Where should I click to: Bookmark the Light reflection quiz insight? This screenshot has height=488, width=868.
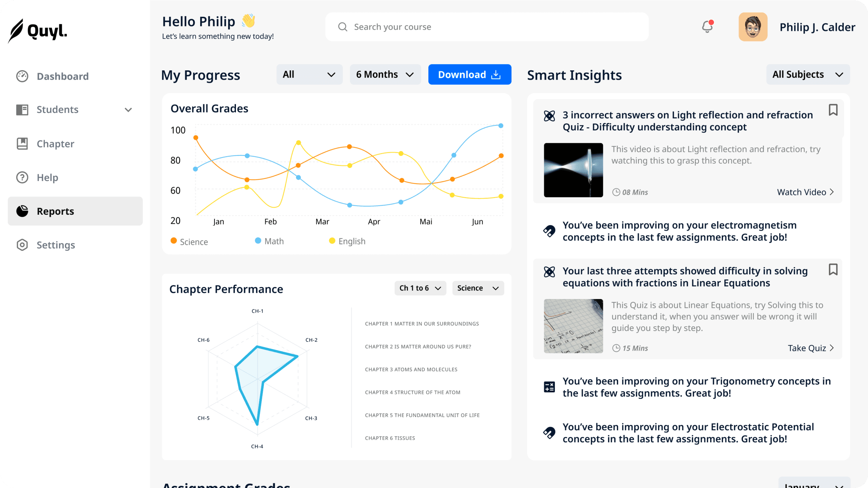(833, 110)
